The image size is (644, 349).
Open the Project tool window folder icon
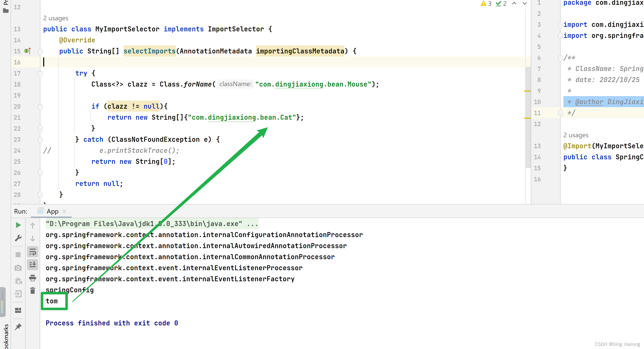tap(6, 11)
